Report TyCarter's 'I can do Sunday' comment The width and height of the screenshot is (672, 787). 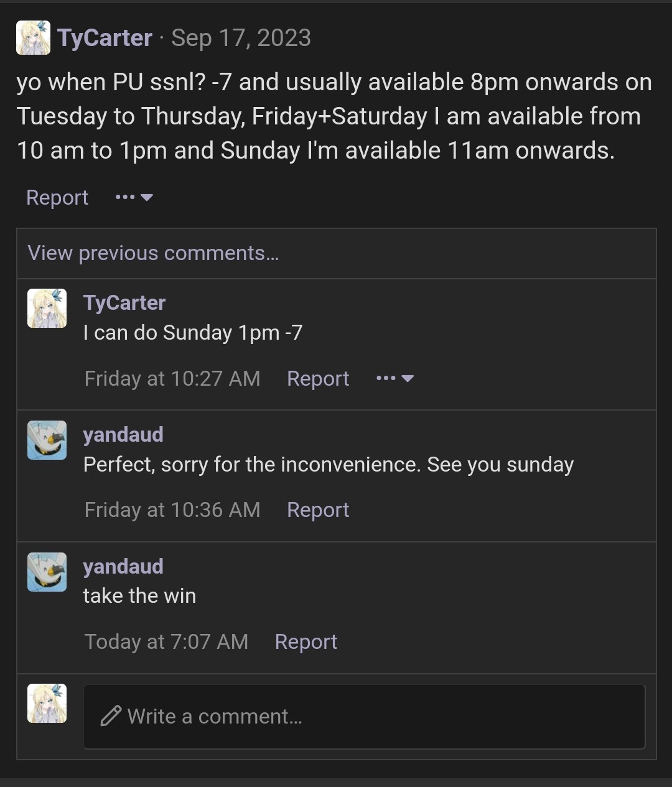tap(317, 378)
